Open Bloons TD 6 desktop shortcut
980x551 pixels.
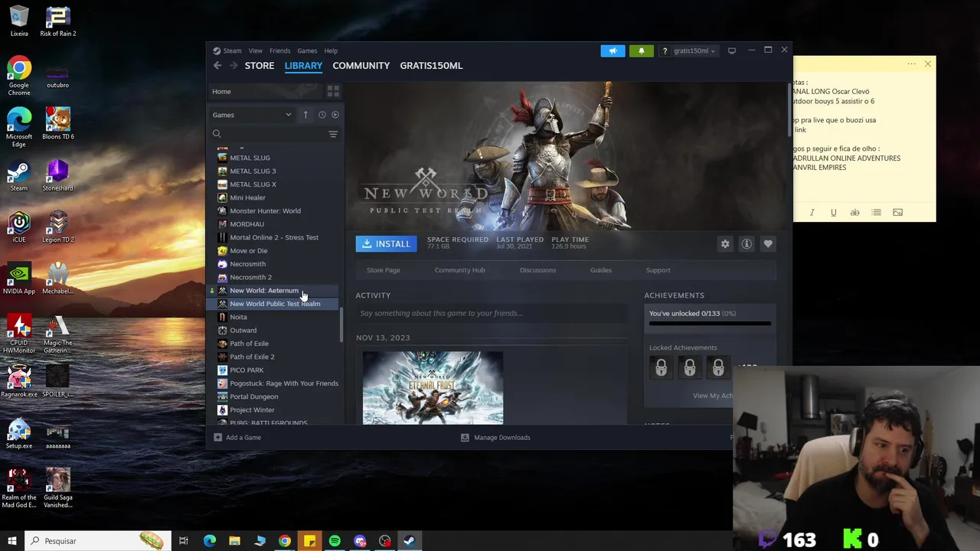pyautogui.click(x=57, y=124)
